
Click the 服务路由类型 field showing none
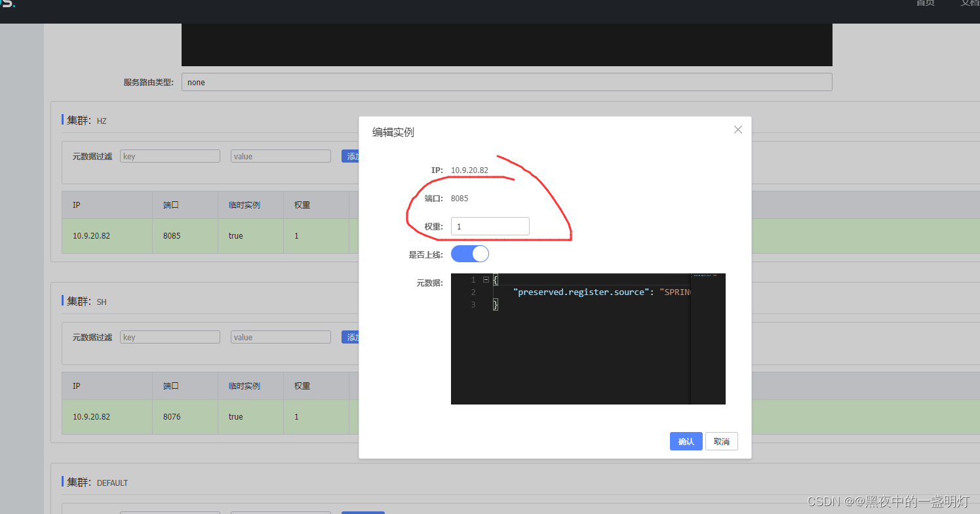coord(507,82)
